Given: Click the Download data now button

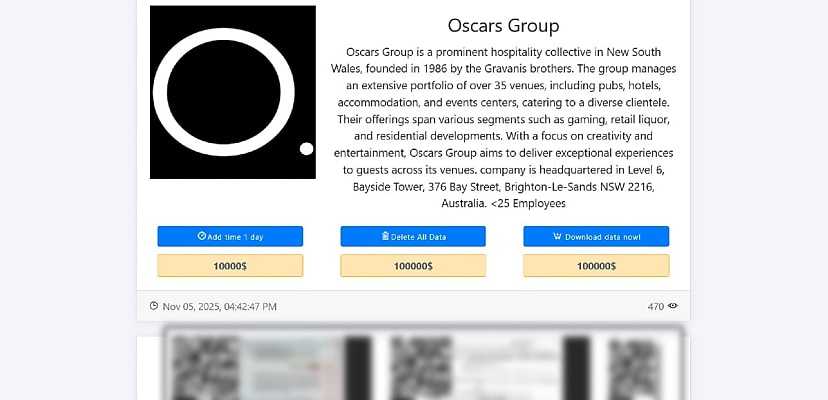Looking at the screenshot, I should [596, 236].
